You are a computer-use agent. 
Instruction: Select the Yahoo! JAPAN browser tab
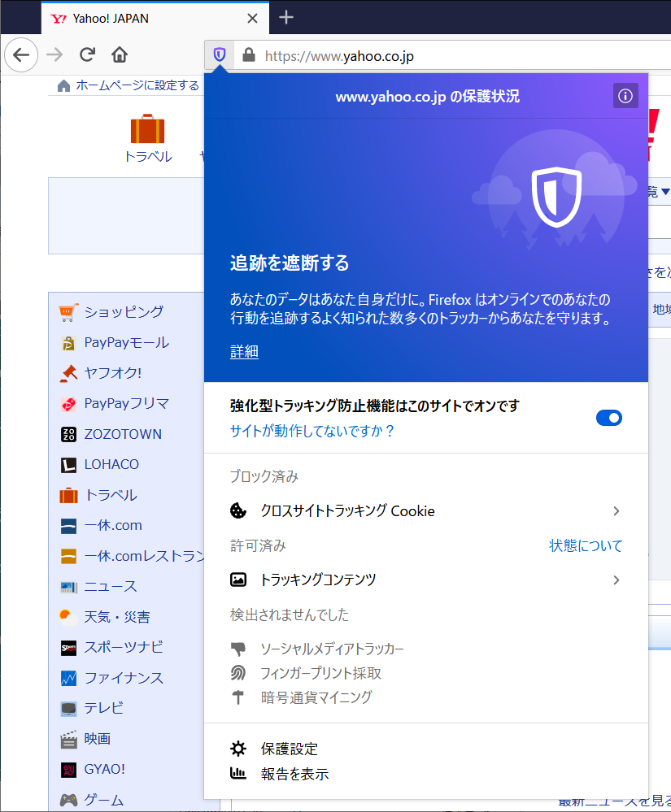pyautogui.click(x=155, y=19)
